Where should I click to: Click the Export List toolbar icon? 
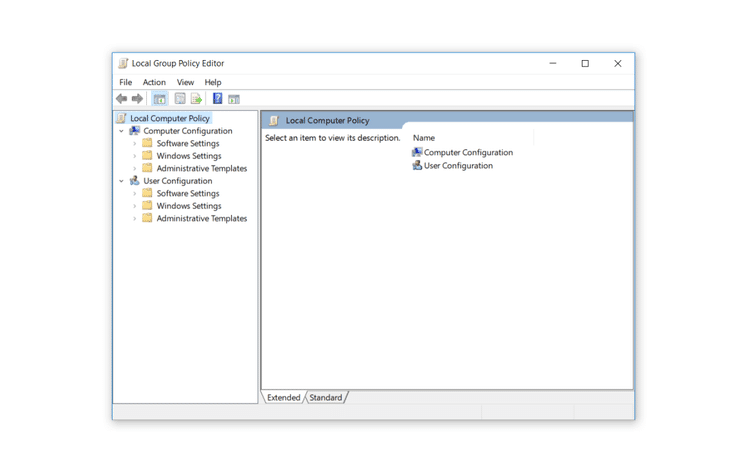pyautogui.click(x=196, y=99)
